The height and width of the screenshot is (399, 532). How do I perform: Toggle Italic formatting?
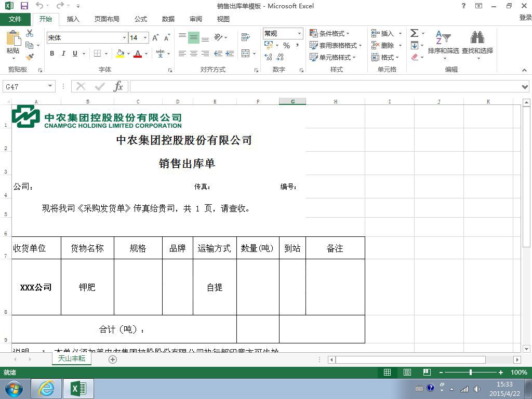[x=63, y=54]
